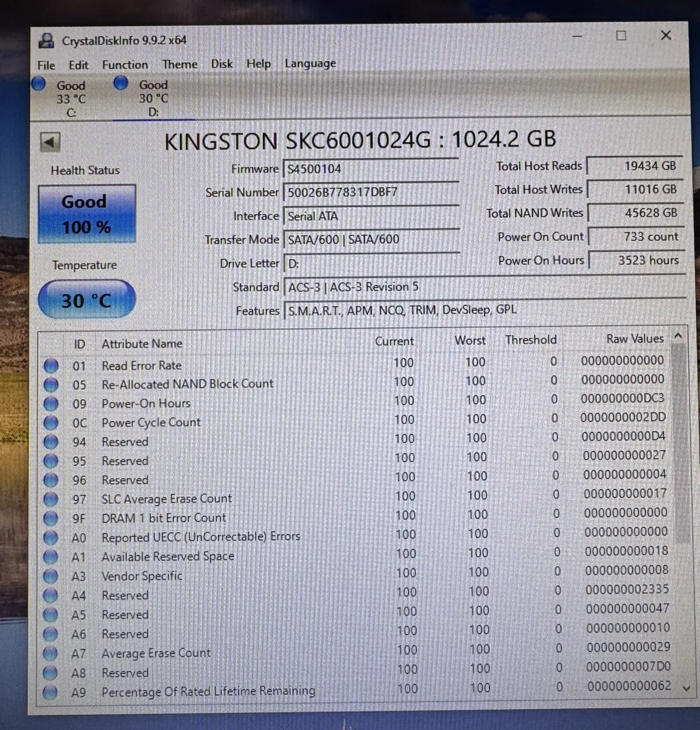This screenshot has height=730, width=700.
Task: Click status icon for Power-On Hours row
Action: click(51, 404)
